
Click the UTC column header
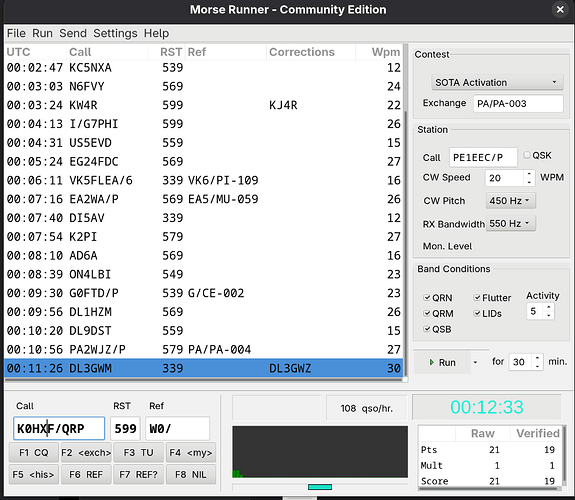click(36, 52)
